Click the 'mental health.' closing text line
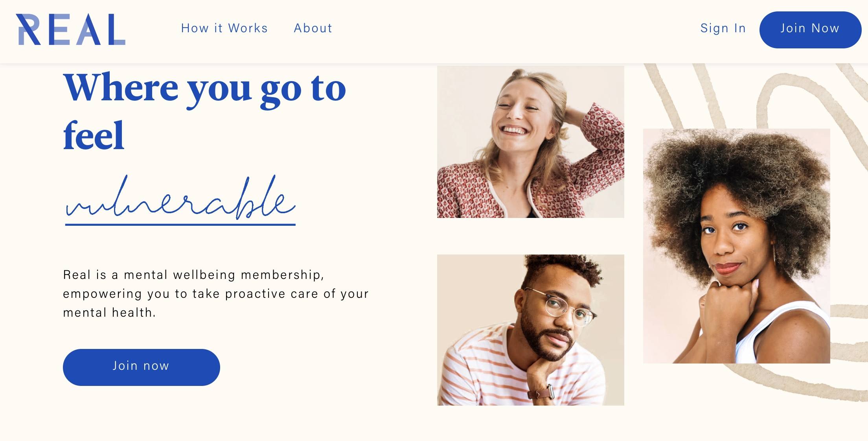The image size is (868, 441). coord(109,312)
